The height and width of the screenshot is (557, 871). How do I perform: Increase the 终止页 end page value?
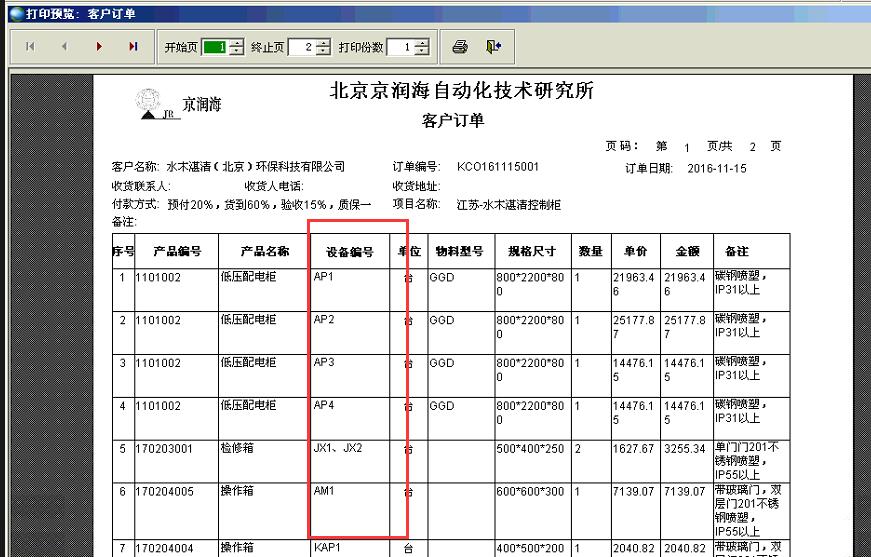pos(323,43)
